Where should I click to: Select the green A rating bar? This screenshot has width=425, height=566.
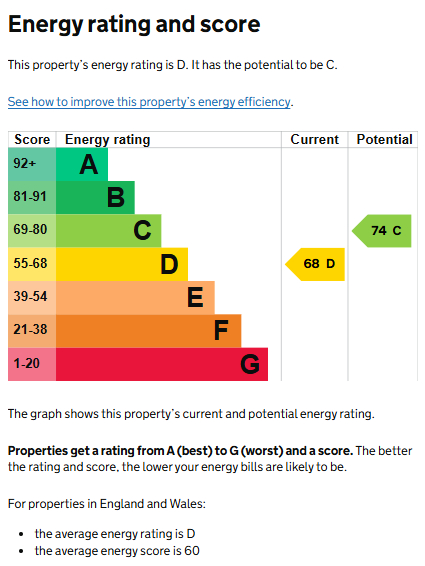click(x=82, y=164)
